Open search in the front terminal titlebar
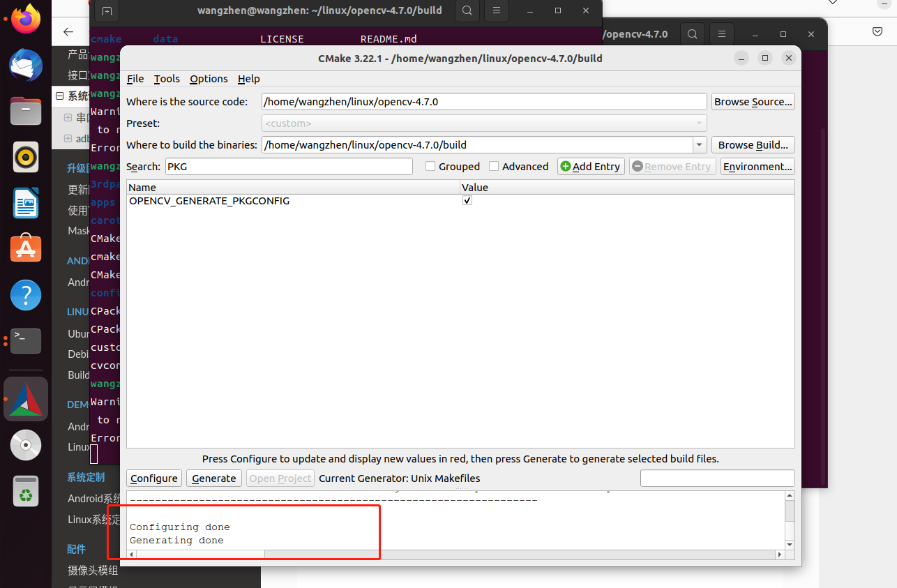This screenshot has width=897, height=588. 467,10
